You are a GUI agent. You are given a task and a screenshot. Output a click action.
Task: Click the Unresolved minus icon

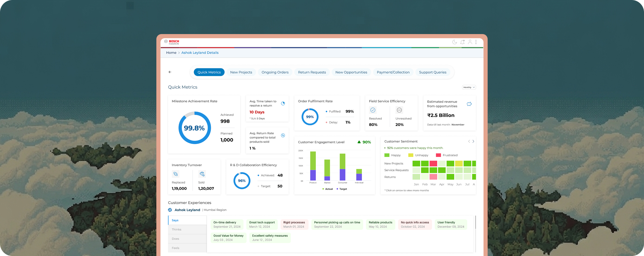399,110
